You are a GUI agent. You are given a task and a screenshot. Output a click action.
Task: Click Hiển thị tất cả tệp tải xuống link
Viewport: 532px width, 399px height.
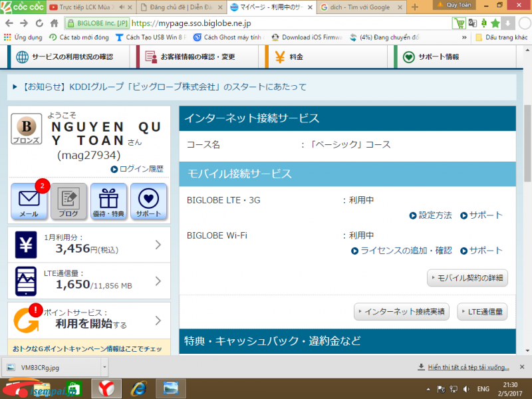tap(468, 367)
